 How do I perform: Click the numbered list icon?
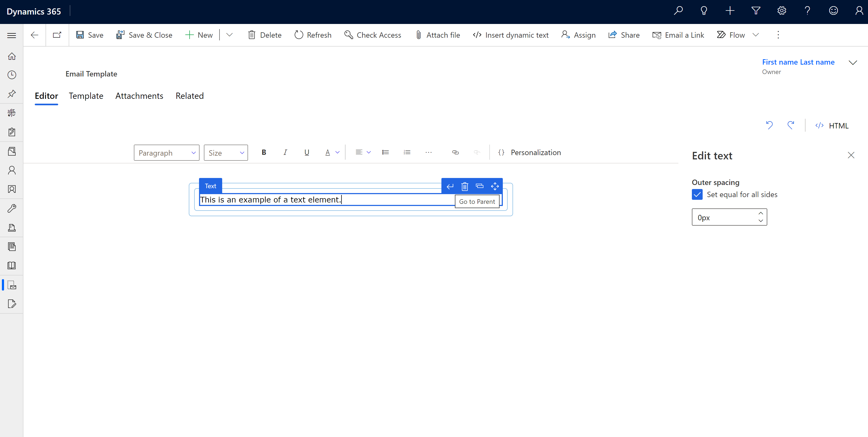coord(407,152)
